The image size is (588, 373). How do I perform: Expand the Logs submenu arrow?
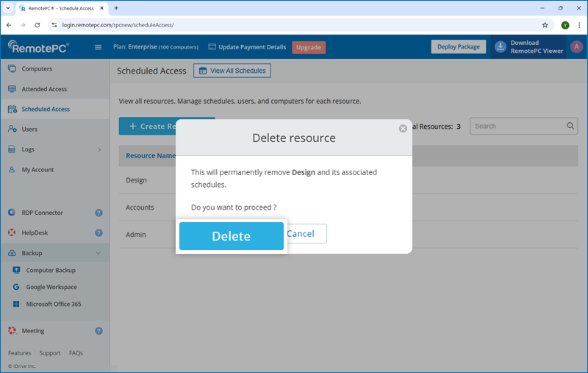[x=98, y=150]
